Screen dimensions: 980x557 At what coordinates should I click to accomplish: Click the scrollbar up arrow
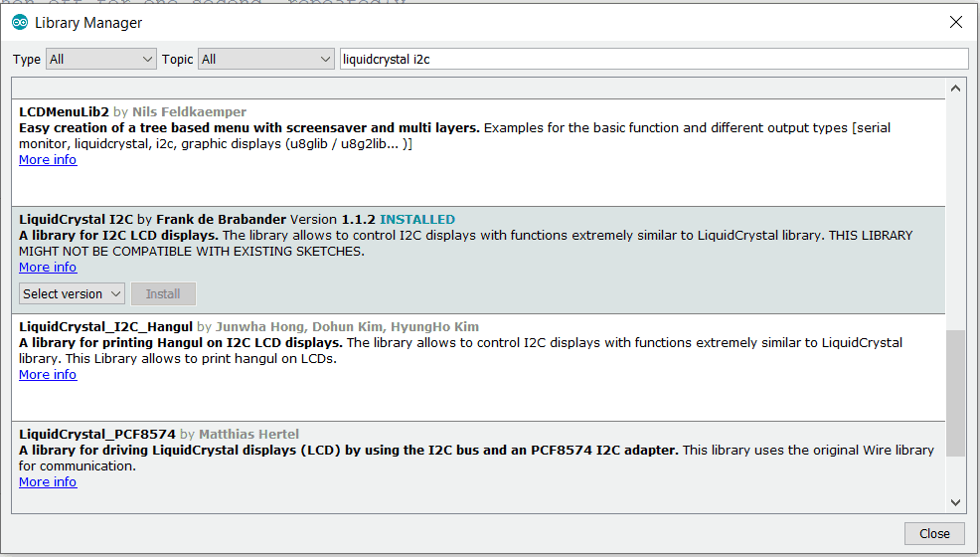(955, 89)
